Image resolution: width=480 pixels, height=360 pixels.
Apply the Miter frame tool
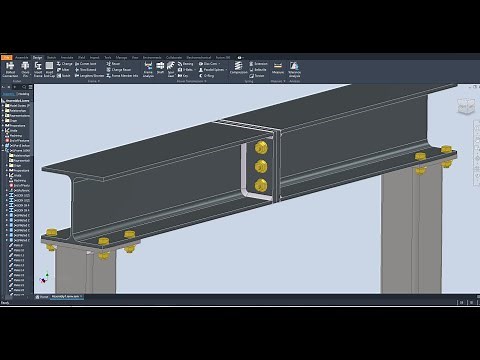coord(63,70)
